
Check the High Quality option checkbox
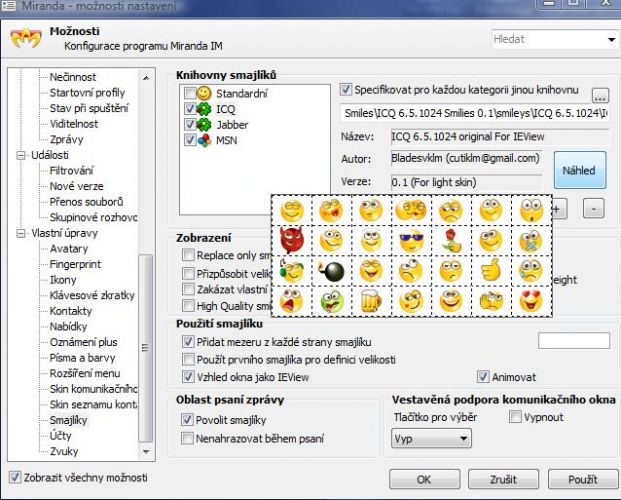pos(188,306)
